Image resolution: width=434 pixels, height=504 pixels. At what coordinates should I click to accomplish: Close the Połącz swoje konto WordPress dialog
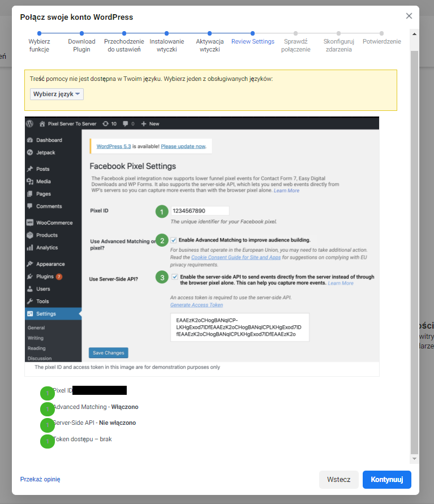tap(409, 16)
